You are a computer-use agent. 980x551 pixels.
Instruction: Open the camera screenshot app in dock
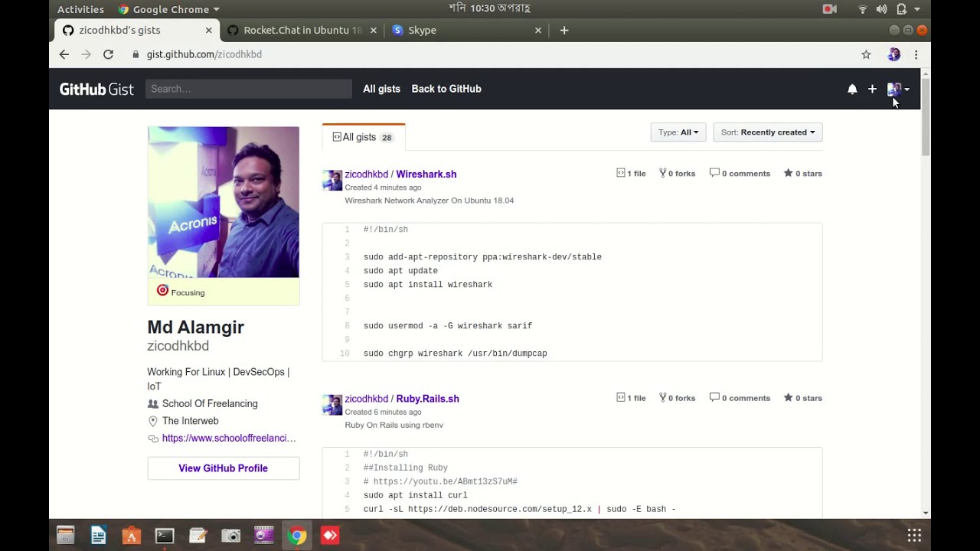tap(230, 536)
